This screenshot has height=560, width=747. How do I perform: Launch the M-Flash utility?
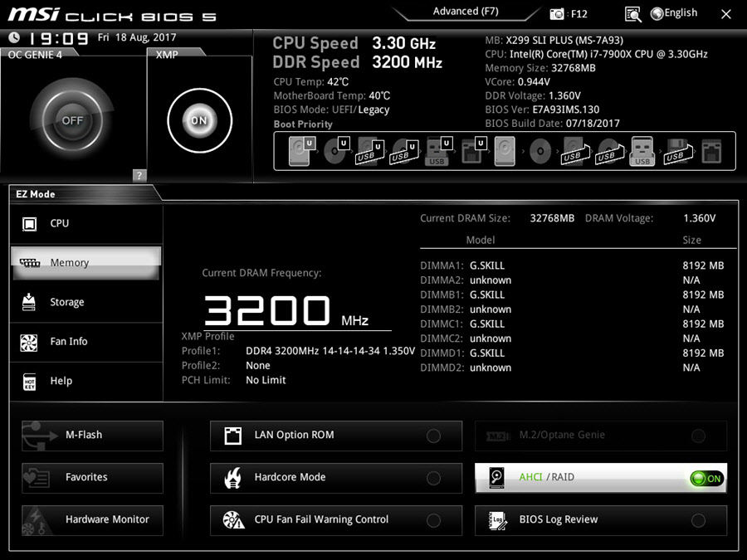92,436
